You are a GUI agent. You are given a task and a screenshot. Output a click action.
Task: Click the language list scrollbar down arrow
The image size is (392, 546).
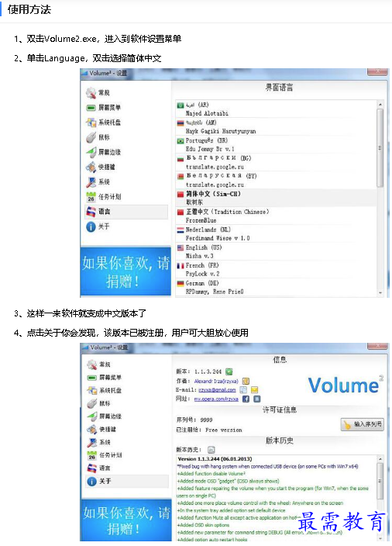(380, 292)
